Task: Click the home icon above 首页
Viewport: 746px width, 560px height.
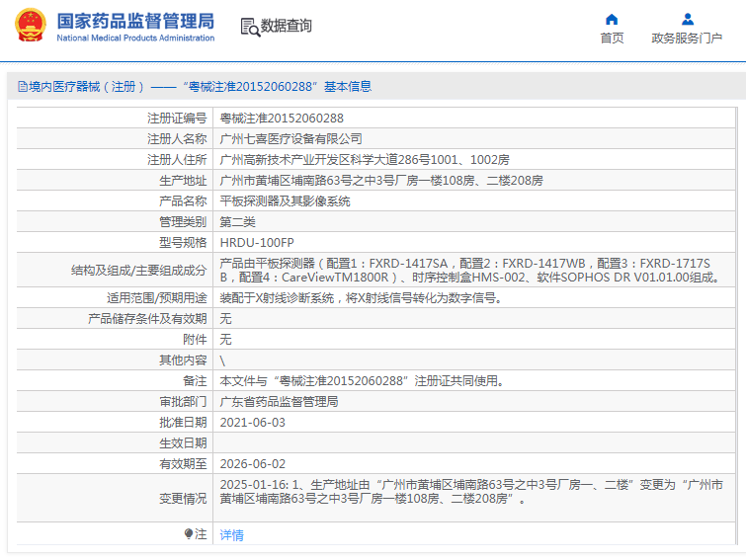Action: coord(612,20)
